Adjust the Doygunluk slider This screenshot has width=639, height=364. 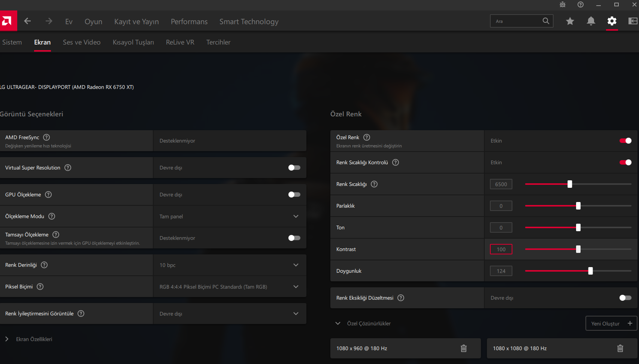click(x=591, y=271)
